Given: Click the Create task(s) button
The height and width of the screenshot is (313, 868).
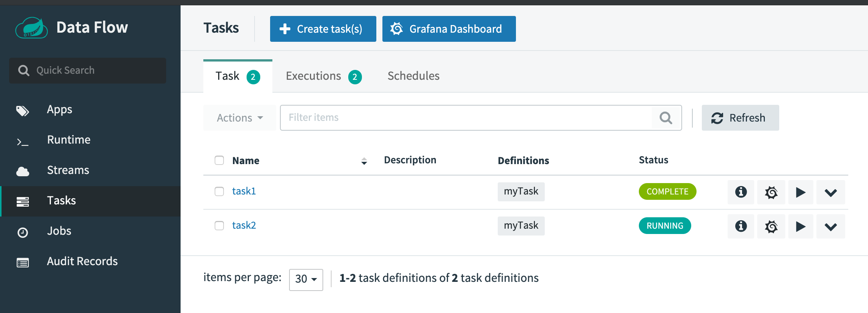Looking at the screenshot, I should [x=323, y=29].
